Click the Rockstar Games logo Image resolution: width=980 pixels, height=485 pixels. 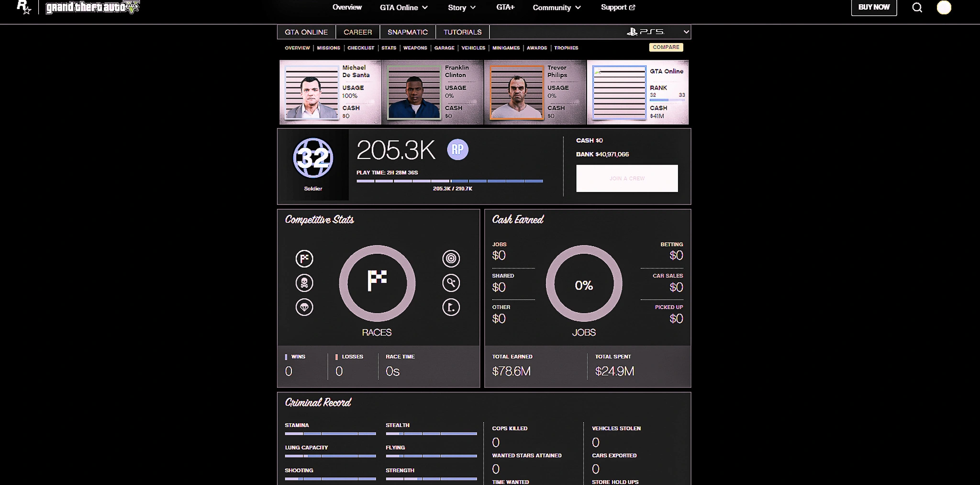[x=23, y=7]
